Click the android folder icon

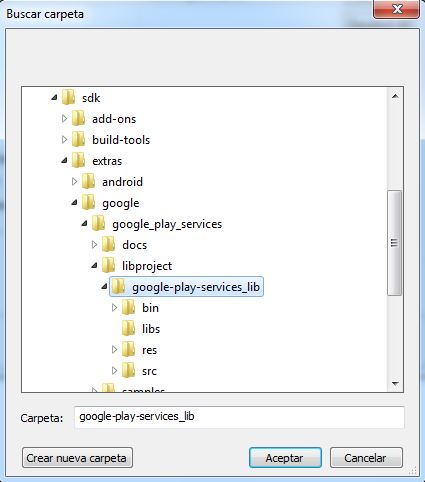pyautogui.click(x=89, y=181)
